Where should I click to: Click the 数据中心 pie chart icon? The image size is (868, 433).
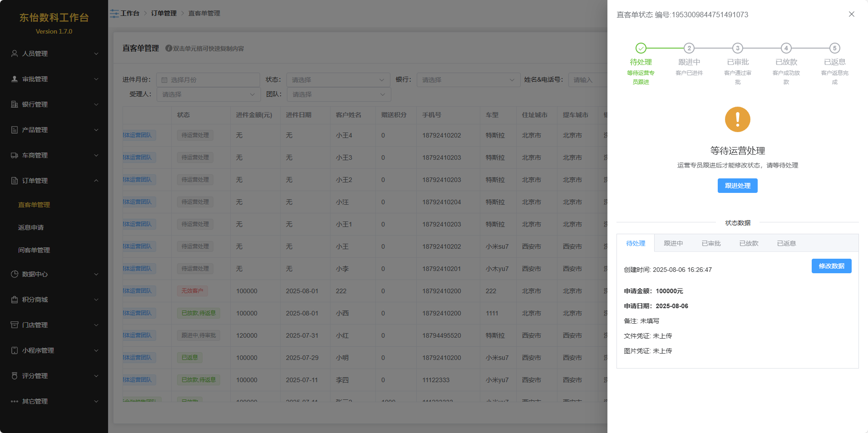(x=15, y=274)
